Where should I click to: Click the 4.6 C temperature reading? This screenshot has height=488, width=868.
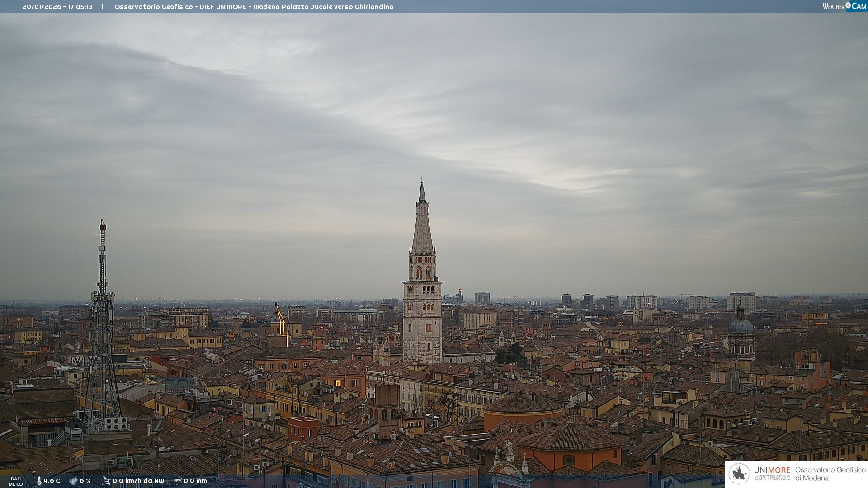pos(52,481)
